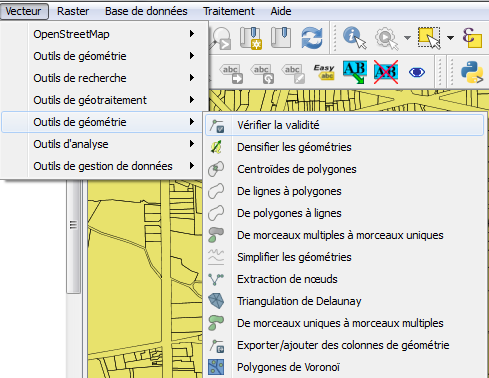Click the Refresh map arrows icon
The height and width of the screenshot is (378, 489).
(312, 37)
